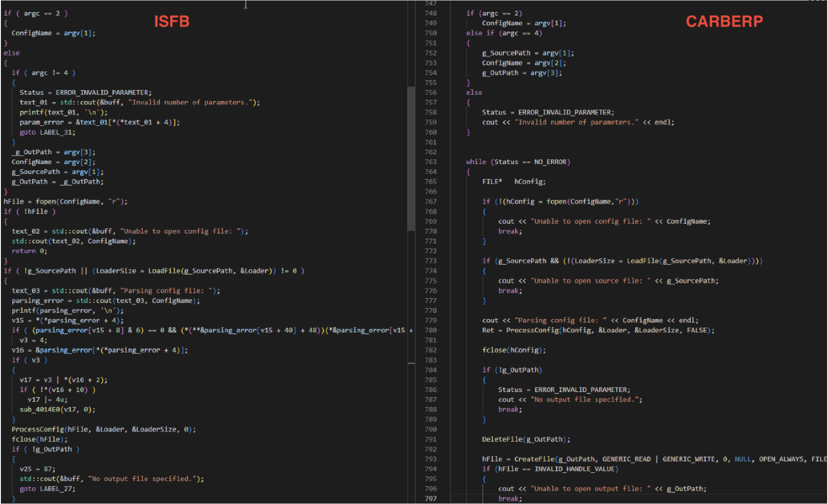The width and height of the screenshot is (828, 504).
Task: Click 'Status = ERROR_INVALID_PARAMETER;' on line 758
Action: point(548,113)
